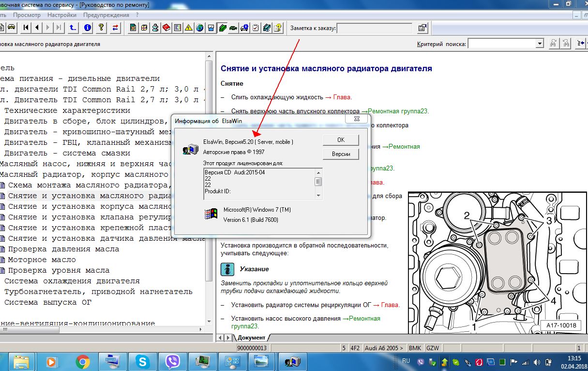The height and width of the screenshot is (371, 588).
Task: Click the clock showing 13:15 in taskbar
Action: tap(574, 358)
